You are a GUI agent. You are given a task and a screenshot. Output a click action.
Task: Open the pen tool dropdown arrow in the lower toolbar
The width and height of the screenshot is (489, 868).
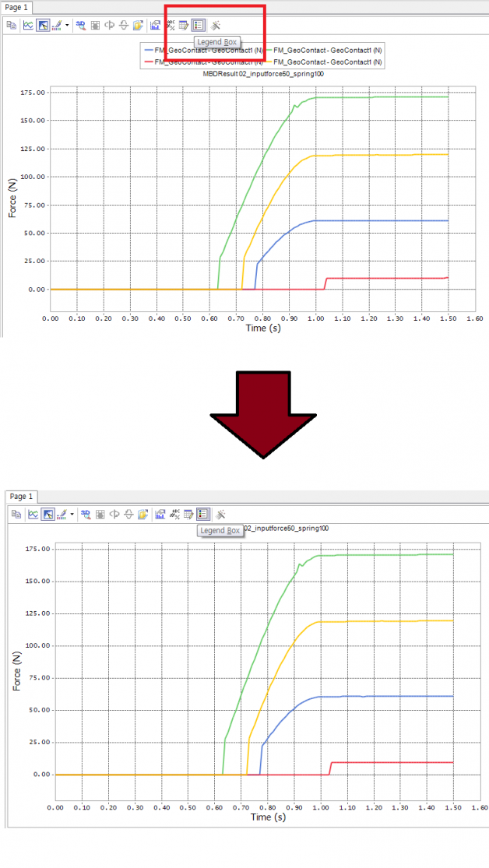(x=72, y=514)
